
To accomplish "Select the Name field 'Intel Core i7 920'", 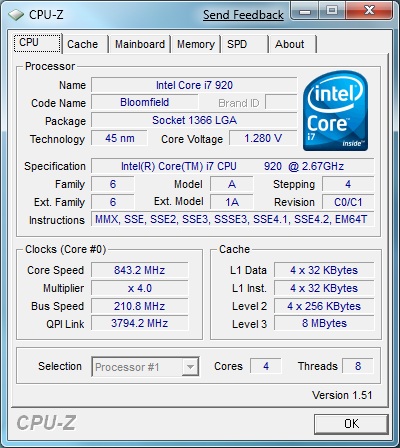I will (x=194, y=85).
